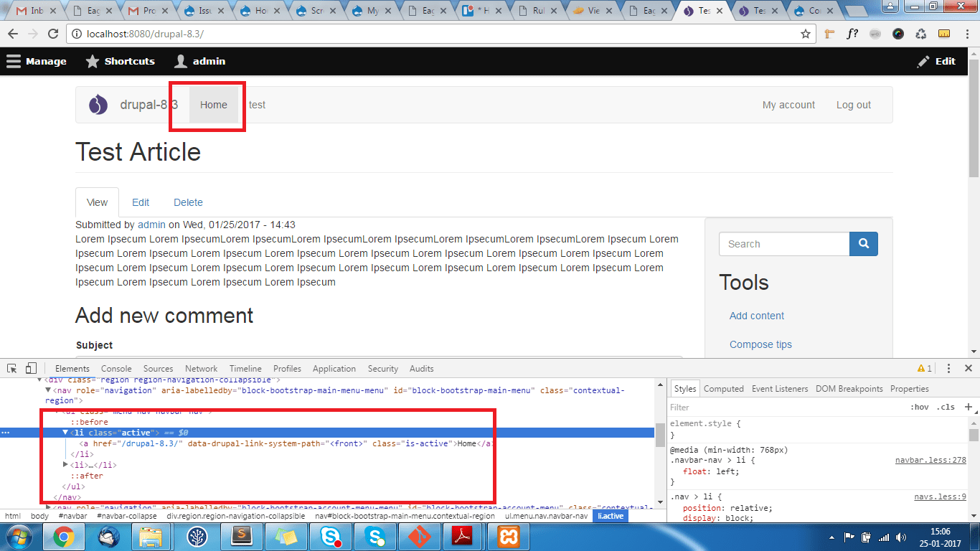Select the article's Delete tab
Screen dimensions: 980x551
[188, 202]
